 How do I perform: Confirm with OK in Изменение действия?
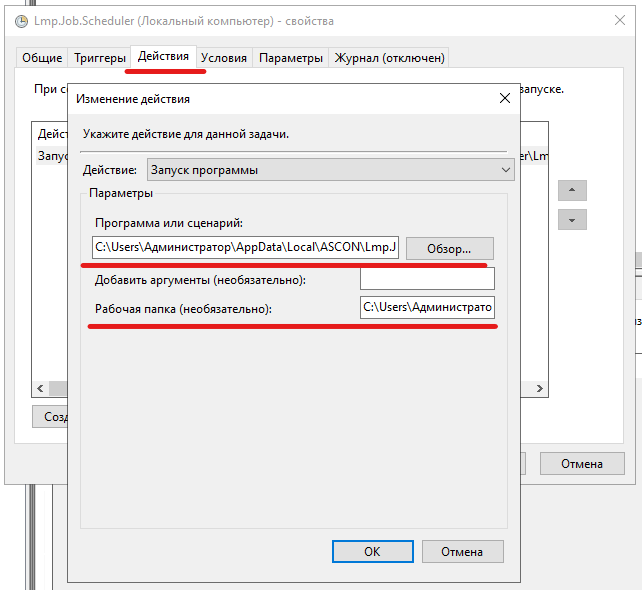pyautogui.click(x=373, y=552)
